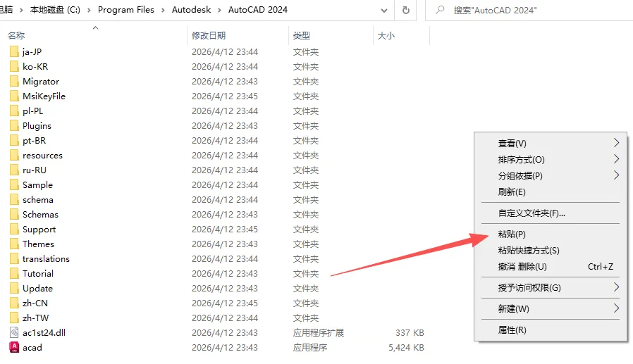This screenshot has height=364, width=633.
Task: Expand breadcrumb chevron after Program Files
Action: point(163,10)
